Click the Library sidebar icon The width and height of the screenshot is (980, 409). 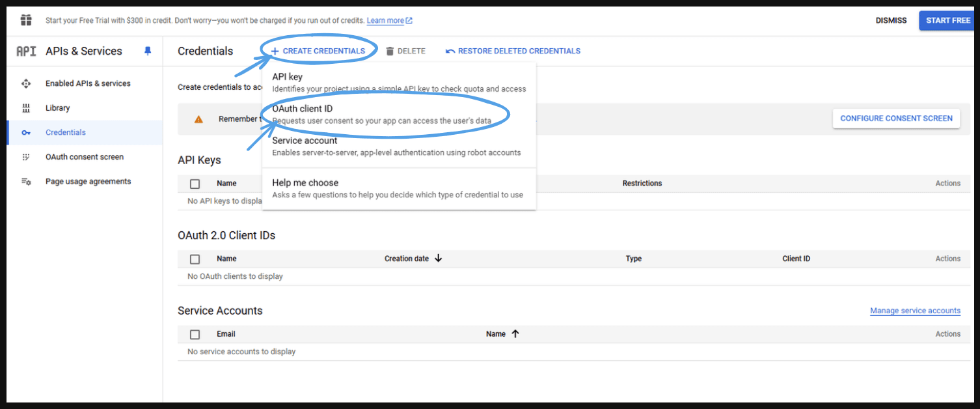(x=26, y=108)
